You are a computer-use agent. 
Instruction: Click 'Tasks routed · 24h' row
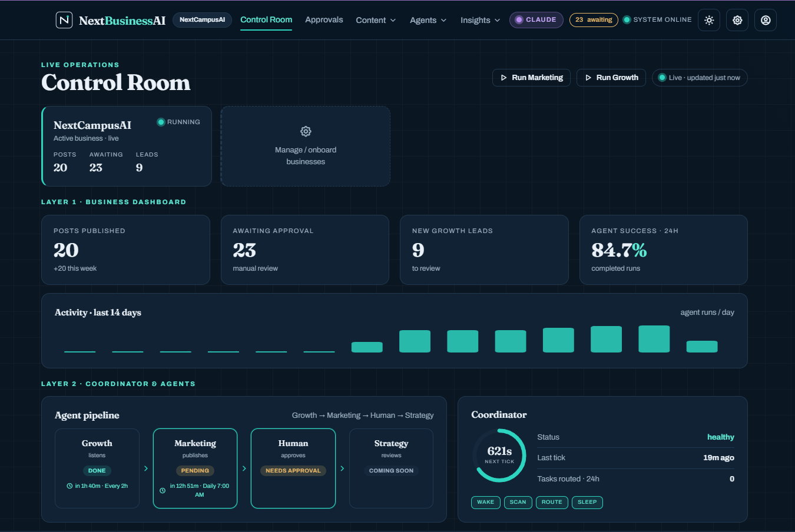point(635,479)
